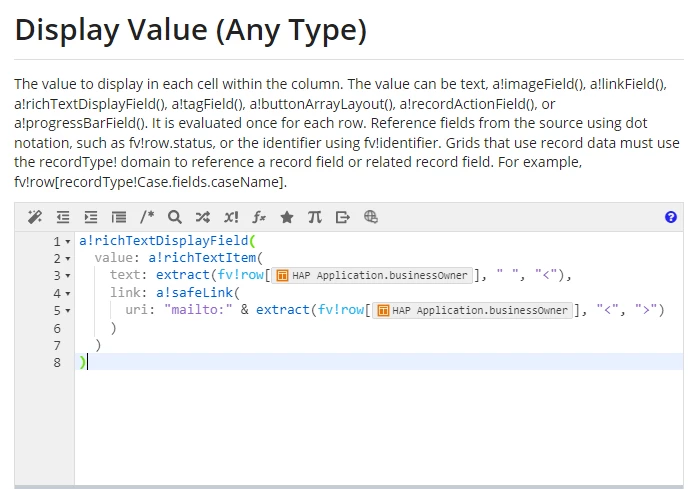Click the indent lines toolbar icon

tap(91, 217)
